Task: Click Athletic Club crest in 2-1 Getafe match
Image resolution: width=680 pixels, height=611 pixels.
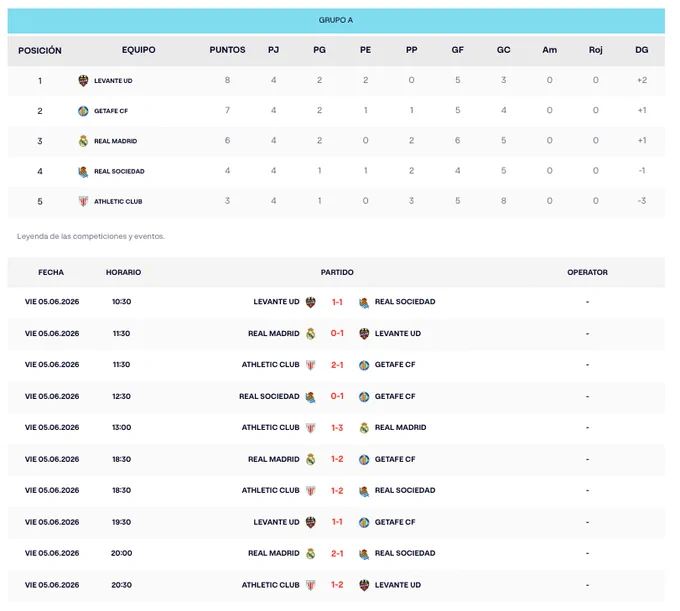Action: pos(311,365)
